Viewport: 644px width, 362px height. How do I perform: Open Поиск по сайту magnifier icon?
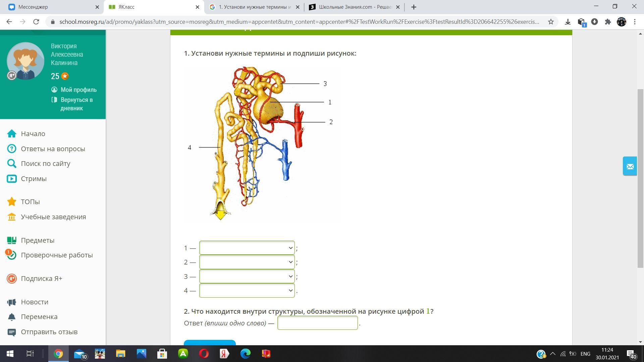[x=12, y=164]
